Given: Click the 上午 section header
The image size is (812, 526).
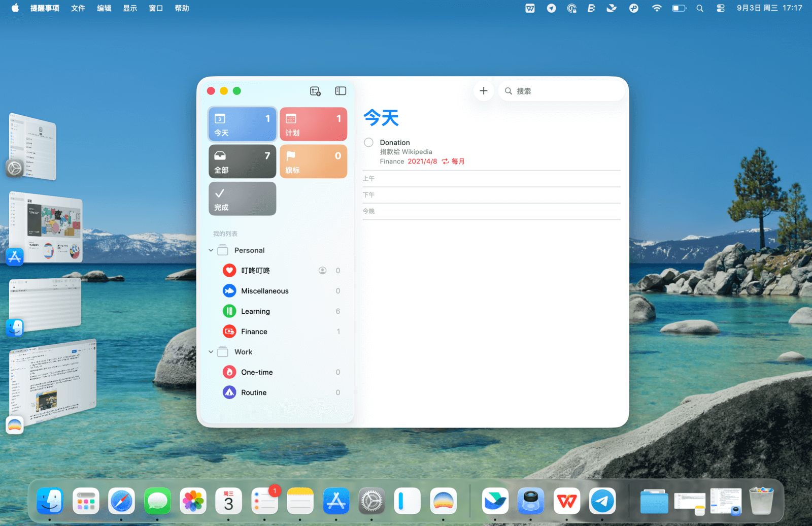Looking at the screenshot, I should pos(368,179).
